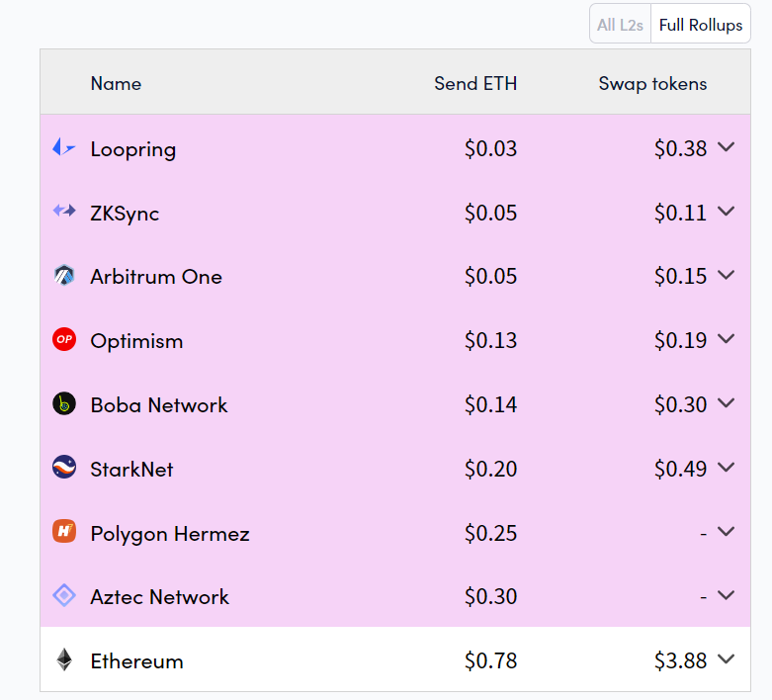
Task: Expand the Optimism row chevron
Action: point(727,338)
